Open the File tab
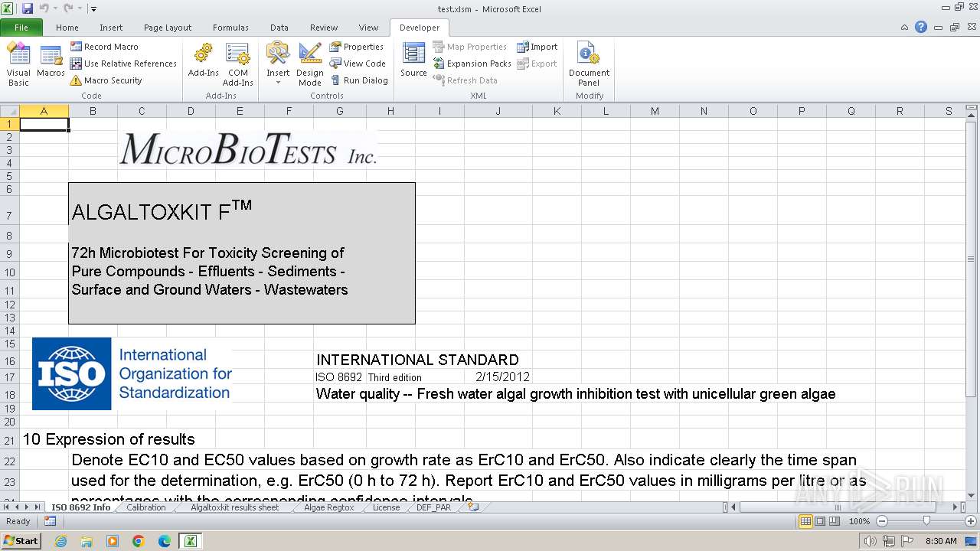 tap(21, 28)
